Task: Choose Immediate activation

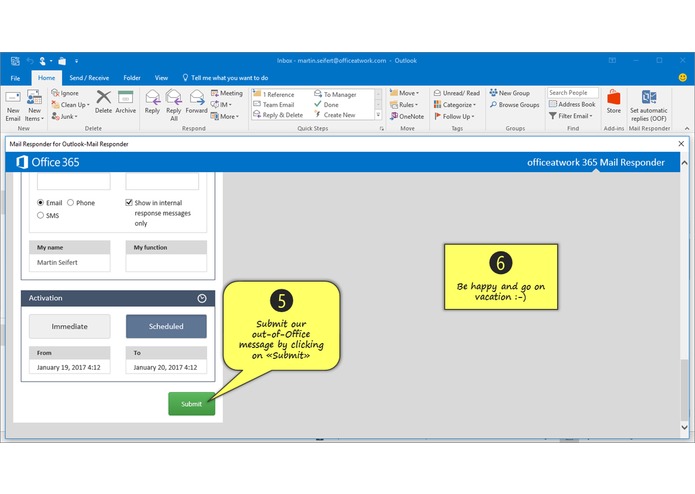Action: pyautogui.click(x=70, y=326)
